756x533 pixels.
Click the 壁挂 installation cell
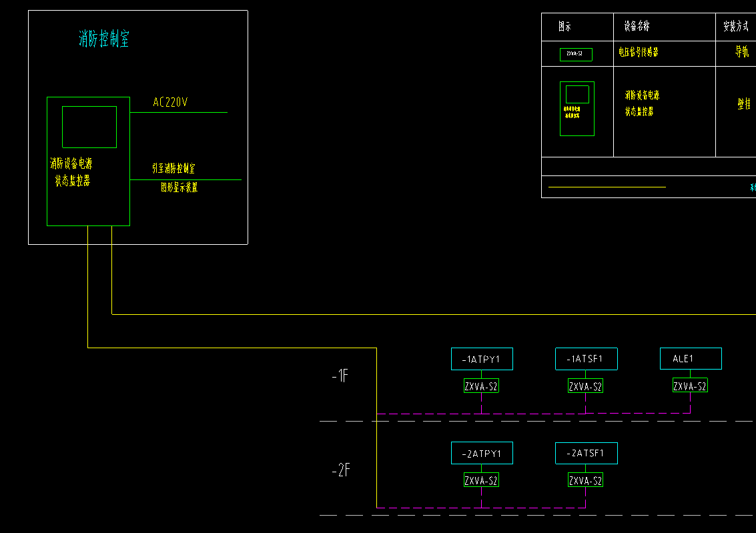coord(744,103)
